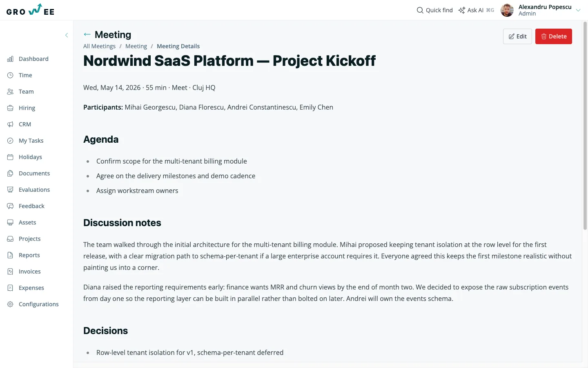Follow the All Meetings breadcrumb link

(99, 46)
